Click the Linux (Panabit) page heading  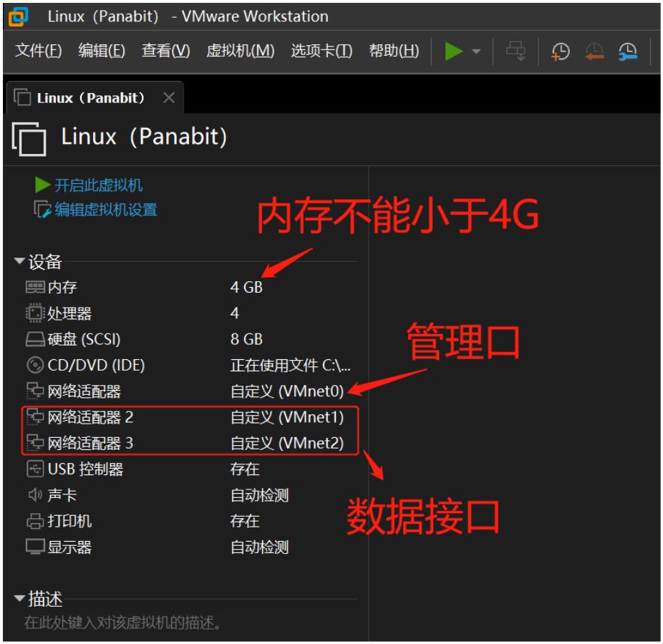point(144,137)
